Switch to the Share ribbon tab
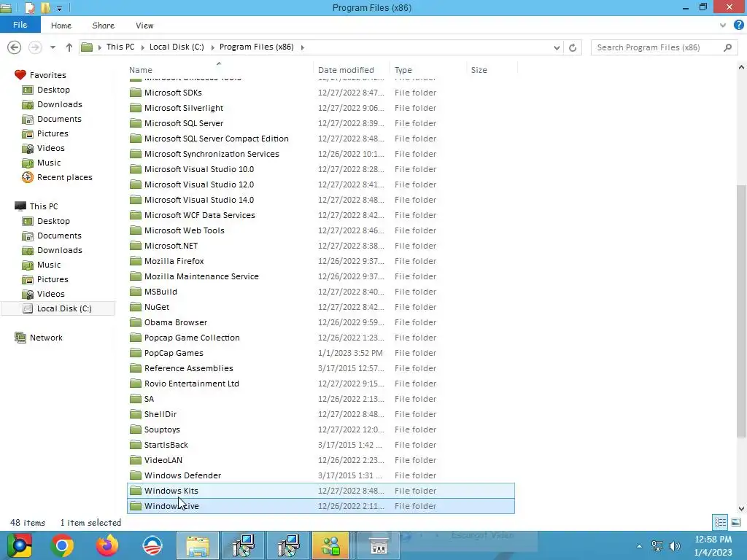The image size is (747, 560). coord(103,26)
